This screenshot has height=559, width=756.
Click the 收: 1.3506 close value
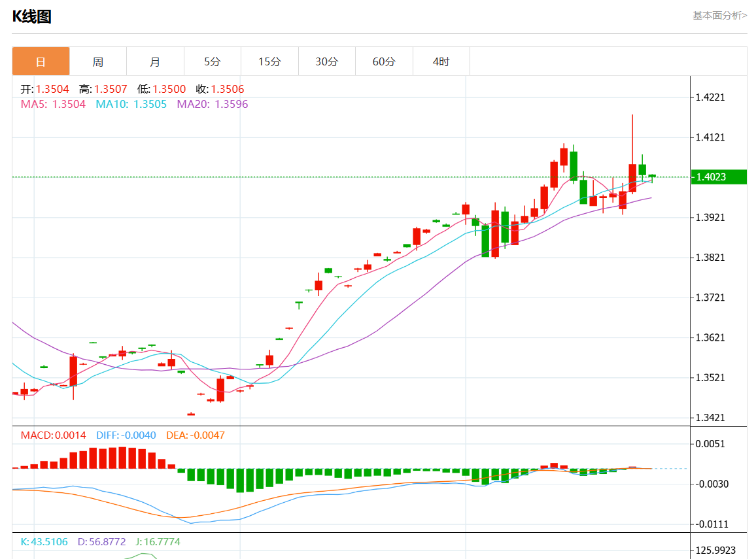[x=220, y=89]
